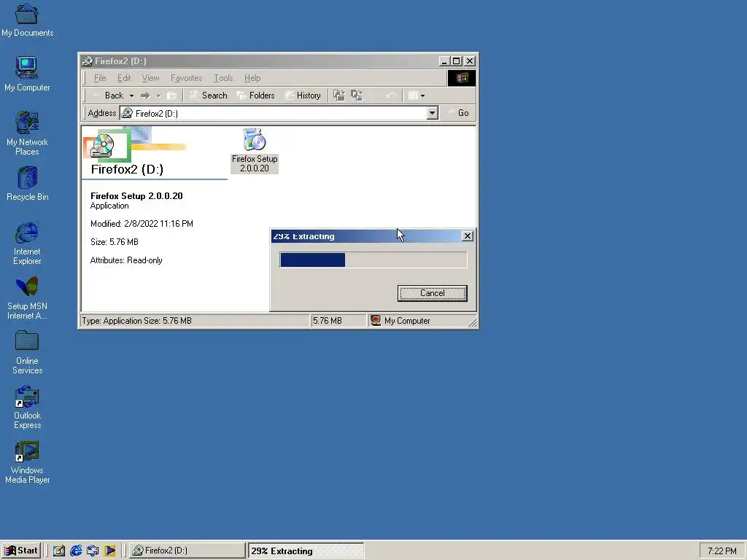Minimize the Firefox2 (D:) window
Viewport: 747px width, 560px height.
point(444,61)
